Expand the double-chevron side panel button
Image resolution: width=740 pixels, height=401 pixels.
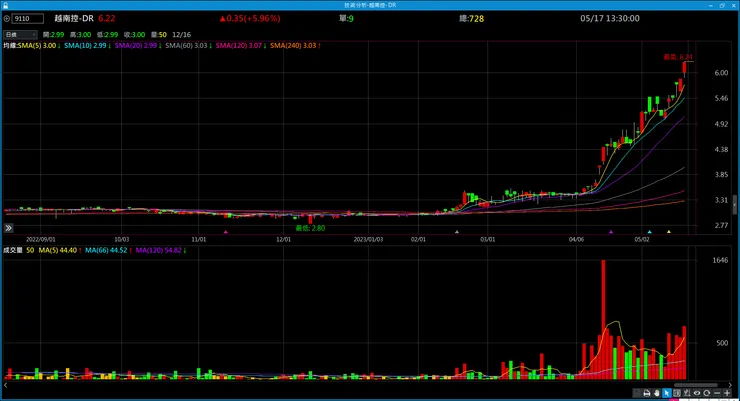tap(8, 228)
